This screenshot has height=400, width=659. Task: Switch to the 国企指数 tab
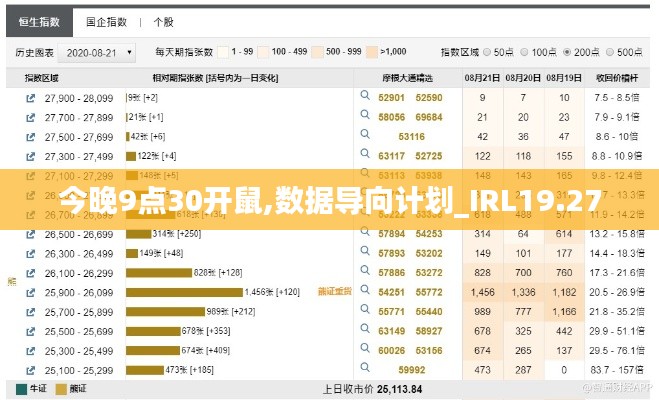tap(106, 19)
